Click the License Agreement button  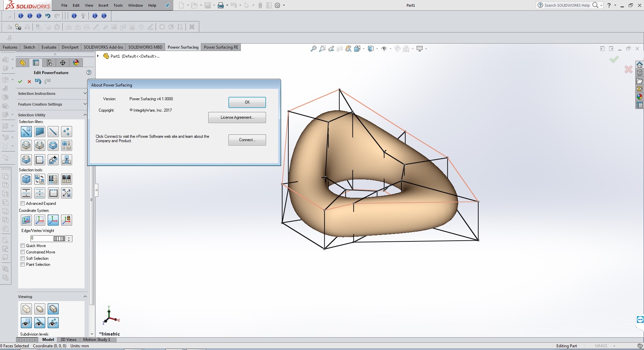(x=237, y=117)
